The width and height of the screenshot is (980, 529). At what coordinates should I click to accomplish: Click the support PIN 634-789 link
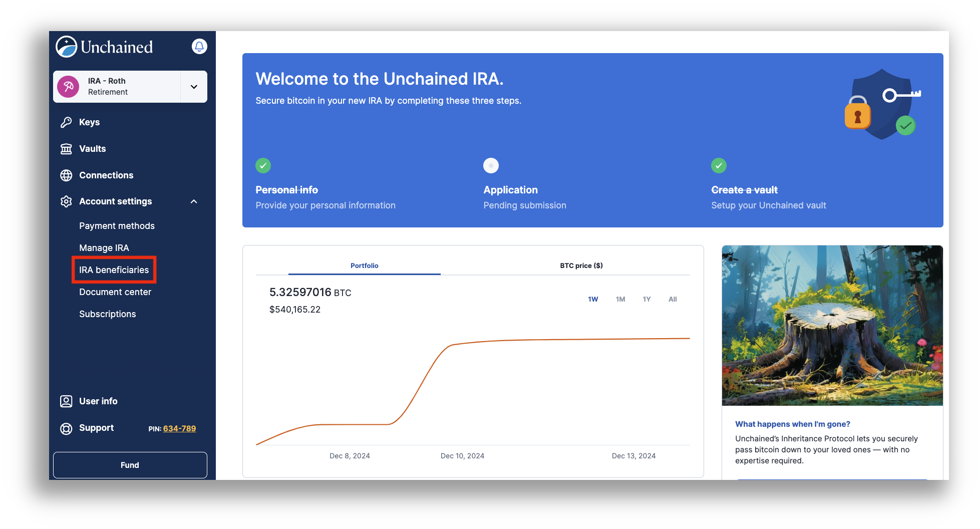[179, 429]
